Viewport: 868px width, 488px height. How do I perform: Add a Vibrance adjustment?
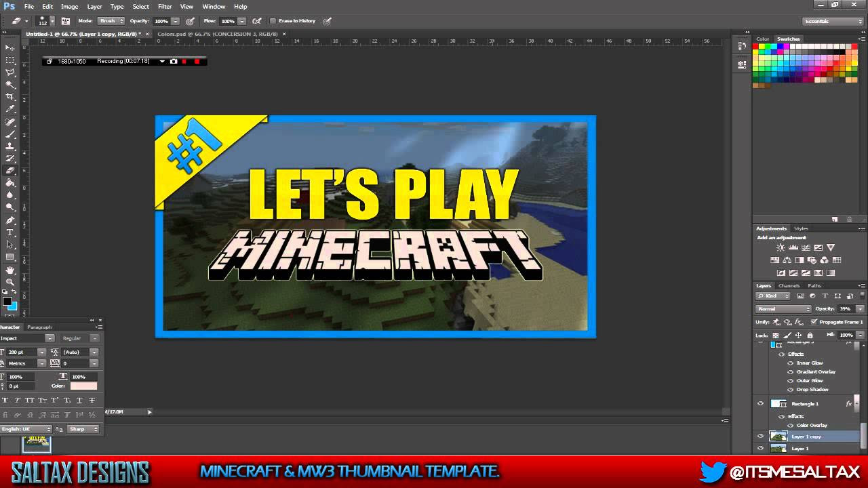point(831,247)
